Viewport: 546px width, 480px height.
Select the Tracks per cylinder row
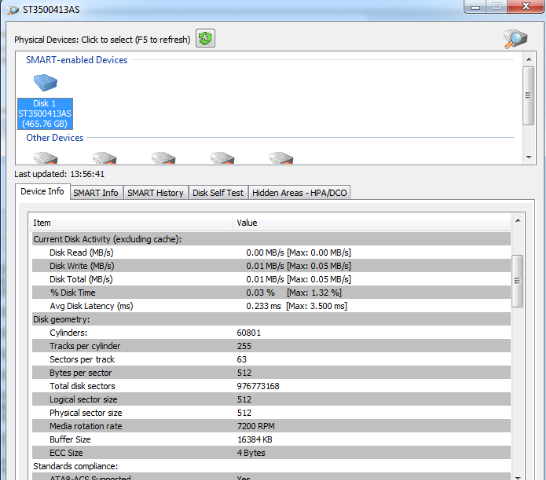tap(271, 346)
